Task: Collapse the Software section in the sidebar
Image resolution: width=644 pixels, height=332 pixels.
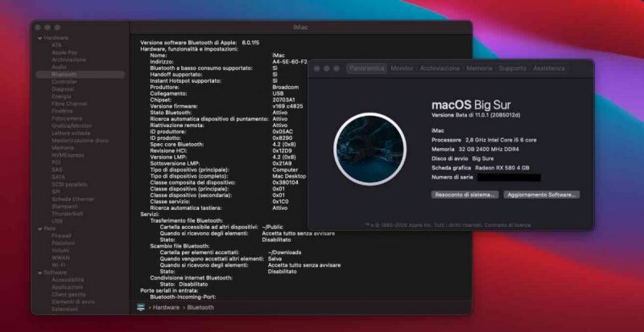Action: pos(39,273)
